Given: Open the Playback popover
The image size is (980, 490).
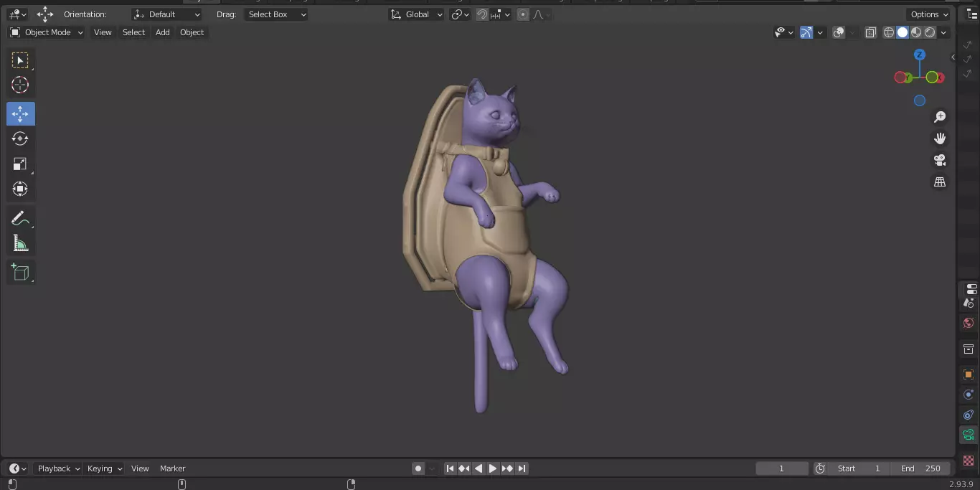Looking at the screenshot, I should pos(57,468).
